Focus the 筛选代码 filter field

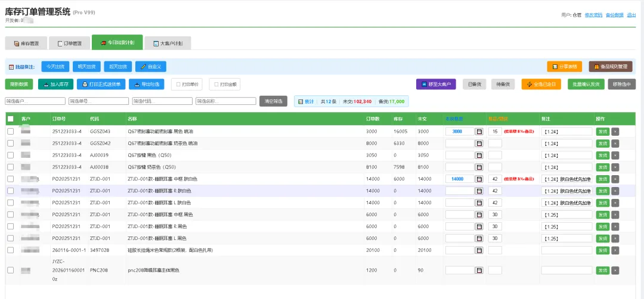(162, 101)
